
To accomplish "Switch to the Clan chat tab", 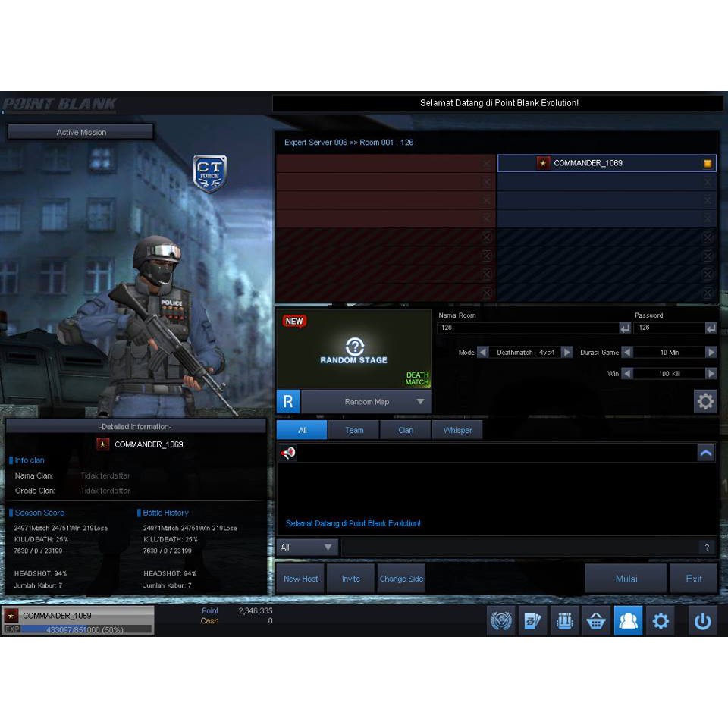I will tap(406, 430).
